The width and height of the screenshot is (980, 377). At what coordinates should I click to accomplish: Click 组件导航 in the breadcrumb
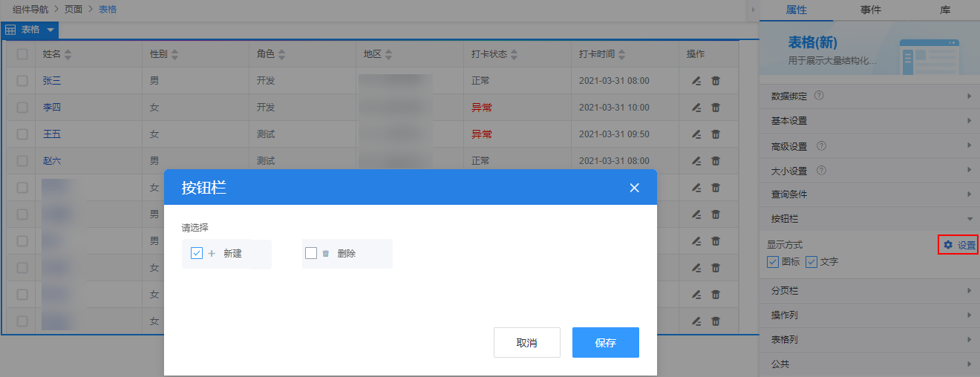pyautogui.click(x=30, y=10)
